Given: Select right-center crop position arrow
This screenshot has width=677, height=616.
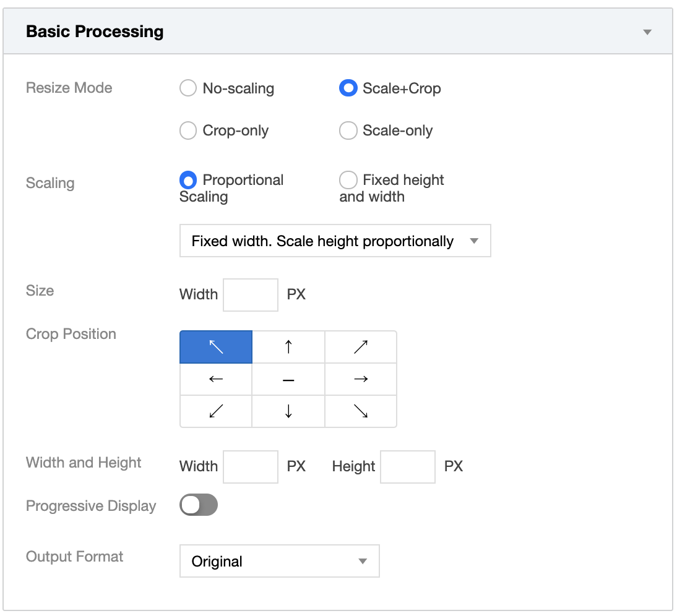Looking at the screenshot, I should (x=361, y=379).
